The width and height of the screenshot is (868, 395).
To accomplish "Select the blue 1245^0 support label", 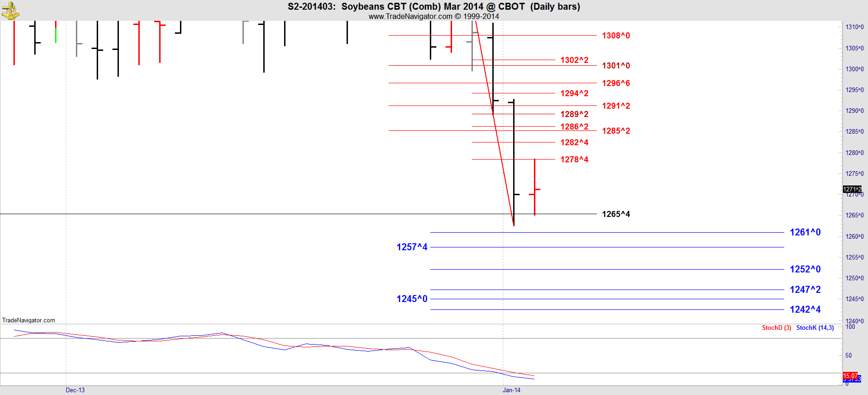I will click(412, 299).
